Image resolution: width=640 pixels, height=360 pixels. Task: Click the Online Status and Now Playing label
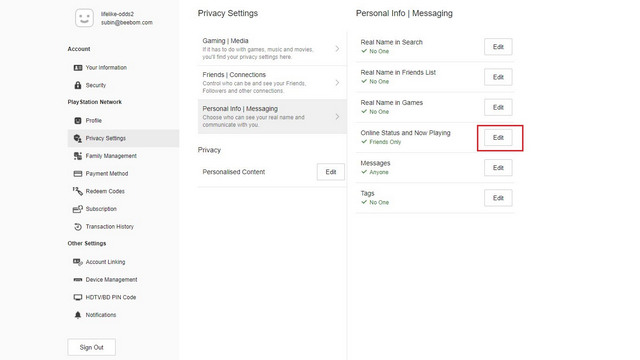(x=405, y=133)
